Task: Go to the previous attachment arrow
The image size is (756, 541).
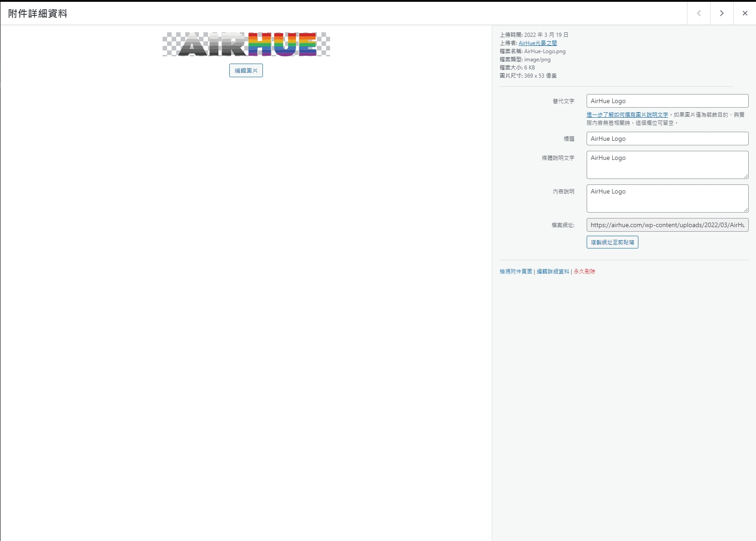Action: point(699,13)
